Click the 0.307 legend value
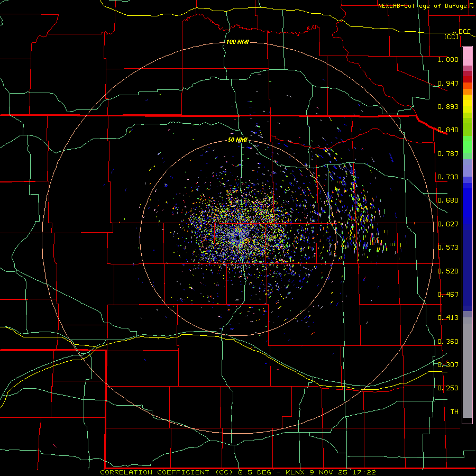 click(448, 365)
